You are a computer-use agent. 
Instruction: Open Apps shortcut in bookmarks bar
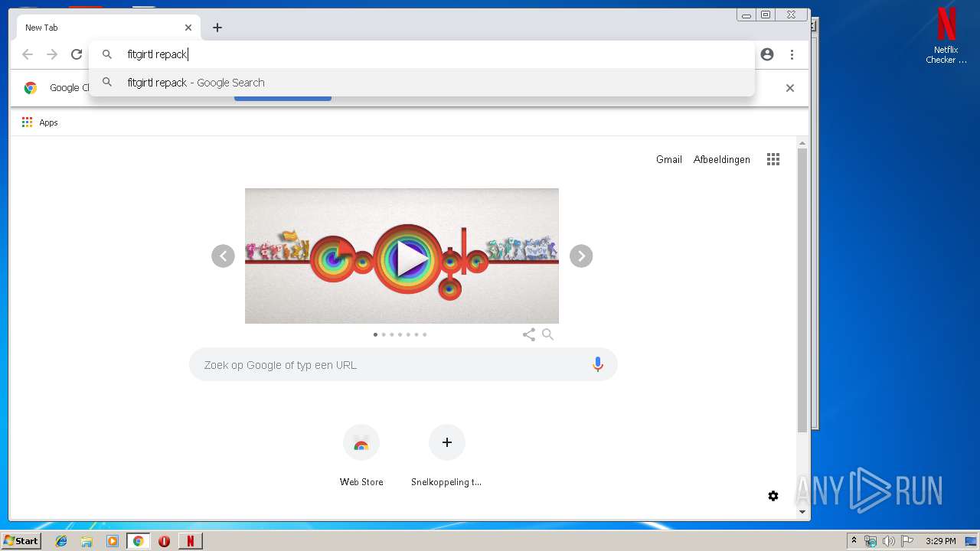[x=40, y=122]
